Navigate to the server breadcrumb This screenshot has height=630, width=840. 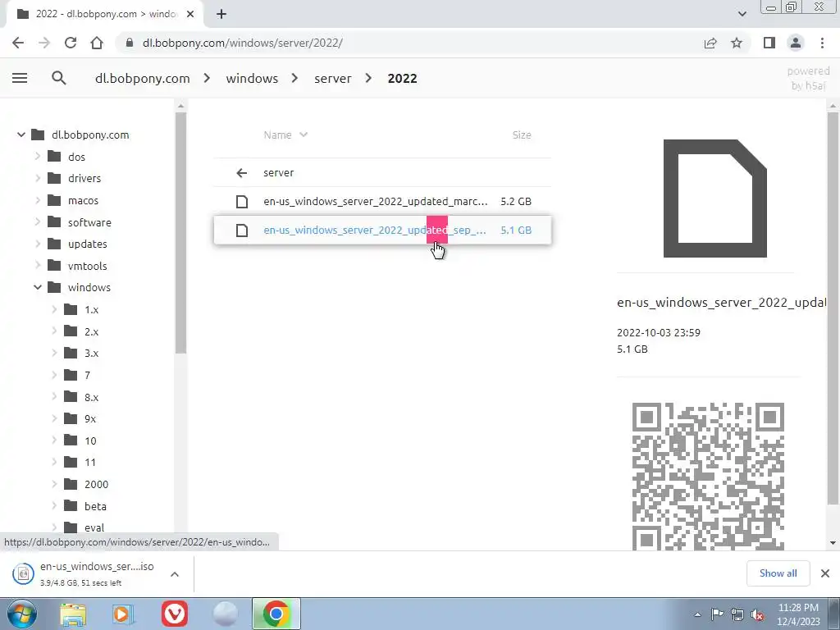(333, 78)
